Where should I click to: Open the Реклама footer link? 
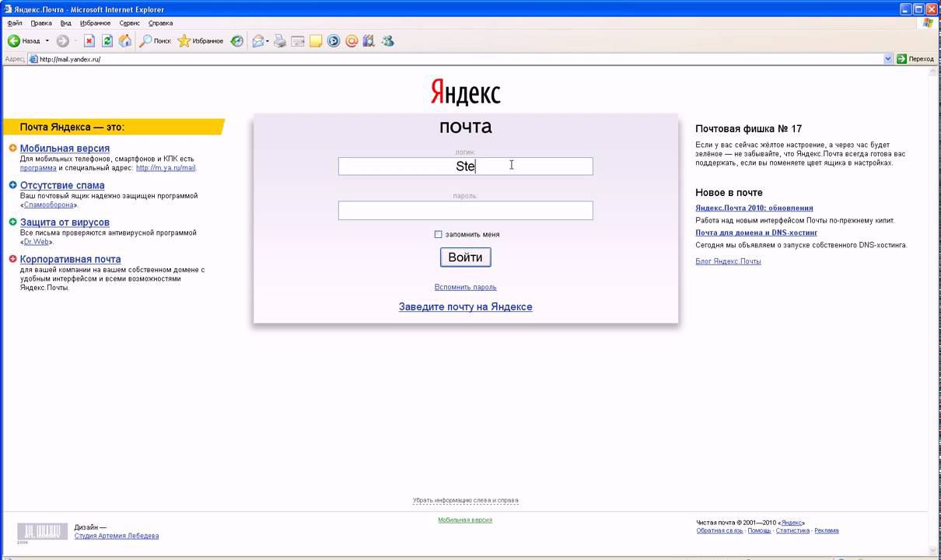827,531
